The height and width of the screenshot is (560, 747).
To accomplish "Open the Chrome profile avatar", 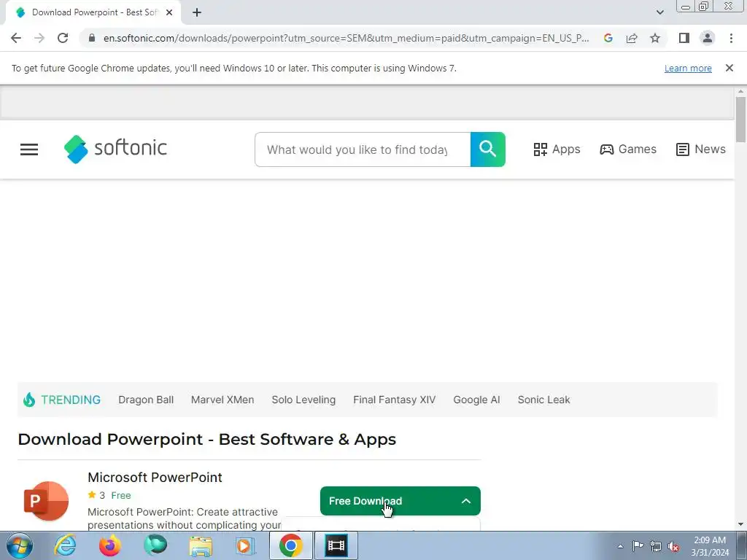I will point(708,38).
